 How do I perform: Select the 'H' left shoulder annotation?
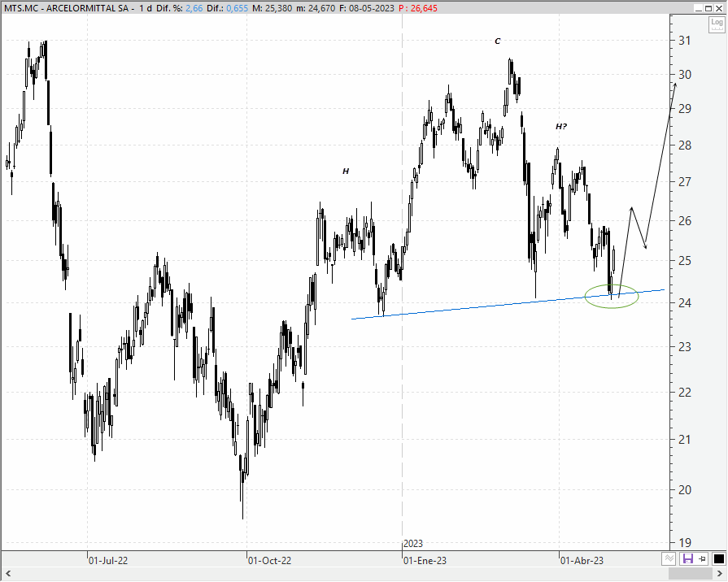point(346,171)
